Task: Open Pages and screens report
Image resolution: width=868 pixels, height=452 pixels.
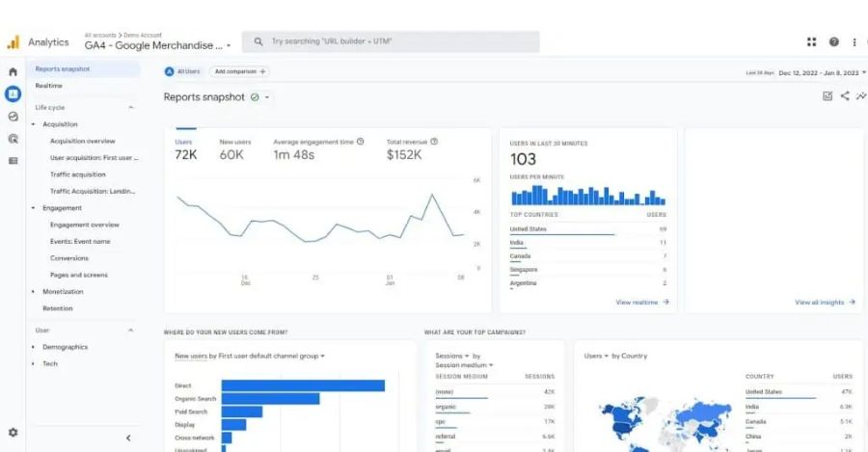Action: [x=79, y=275]
